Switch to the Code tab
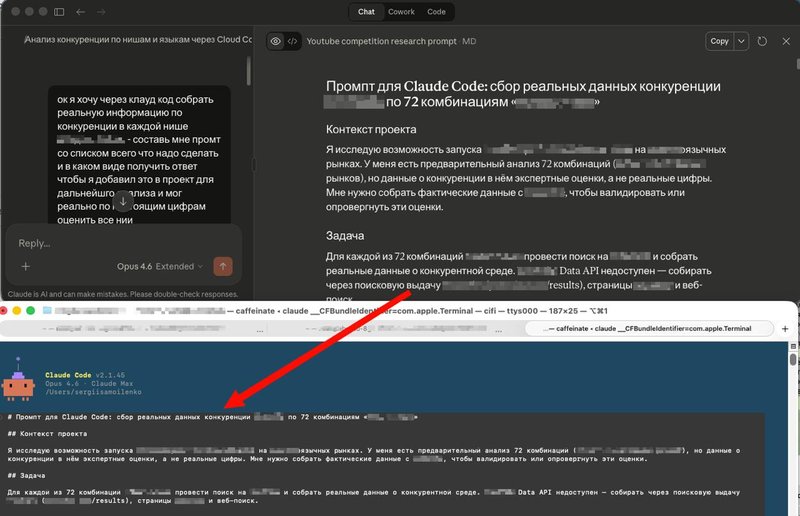Screen dimensions: 800x516 [x=436, y=12]
